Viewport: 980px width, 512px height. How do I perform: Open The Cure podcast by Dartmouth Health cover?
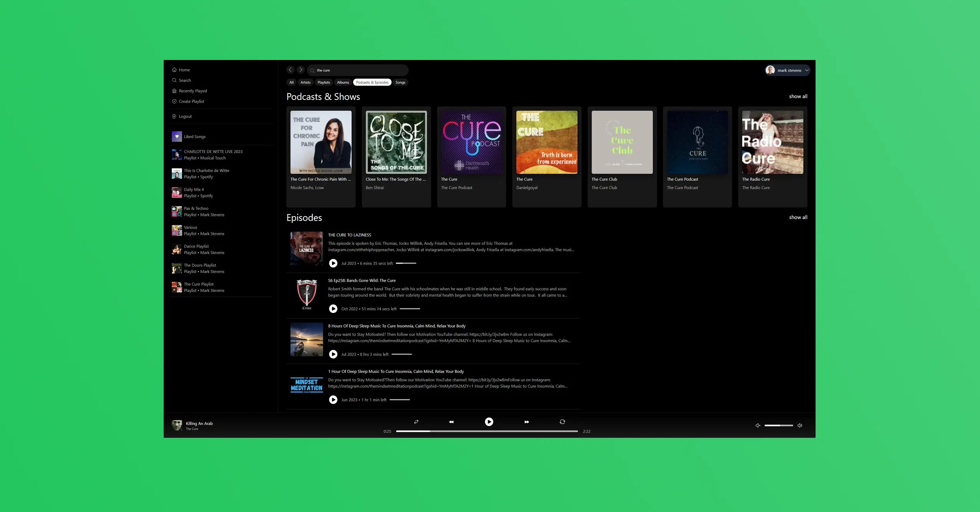(471, 142)
